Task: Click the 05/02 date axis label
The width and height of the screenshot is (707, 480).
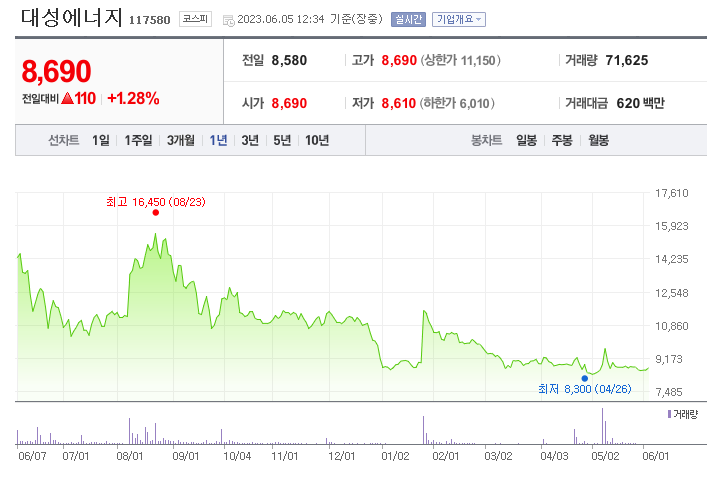Action: 606,456
